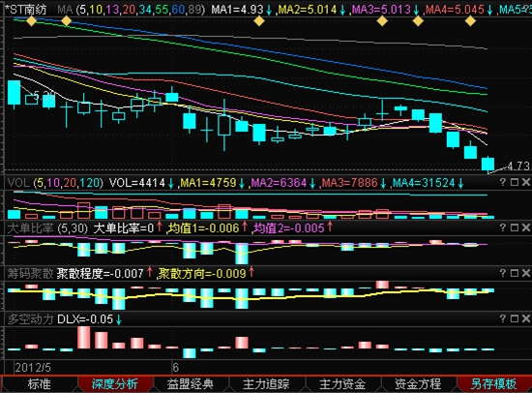Image resolution: width=532 pixels, height=393 pixels.
Task: Click the 均值1=-0.006 value
Action: click(204, 228)
